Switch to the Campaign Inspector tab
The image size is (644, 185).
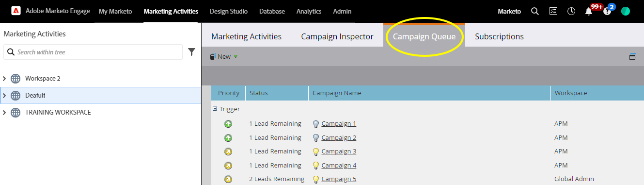(x=337, y=36)
